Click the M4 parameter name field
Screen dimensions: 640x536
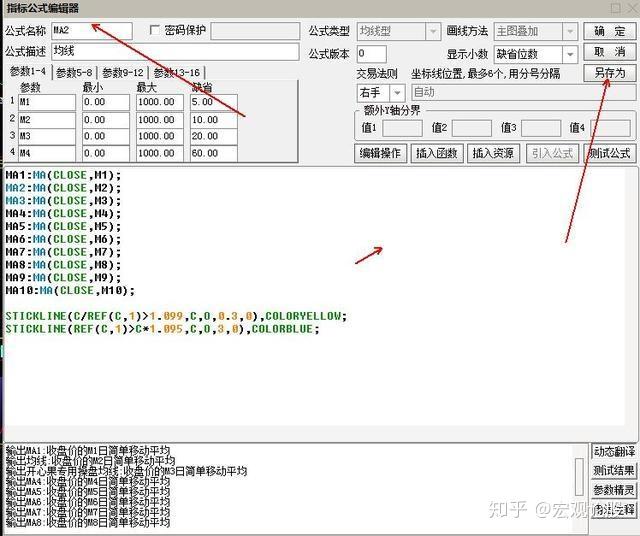47,153
